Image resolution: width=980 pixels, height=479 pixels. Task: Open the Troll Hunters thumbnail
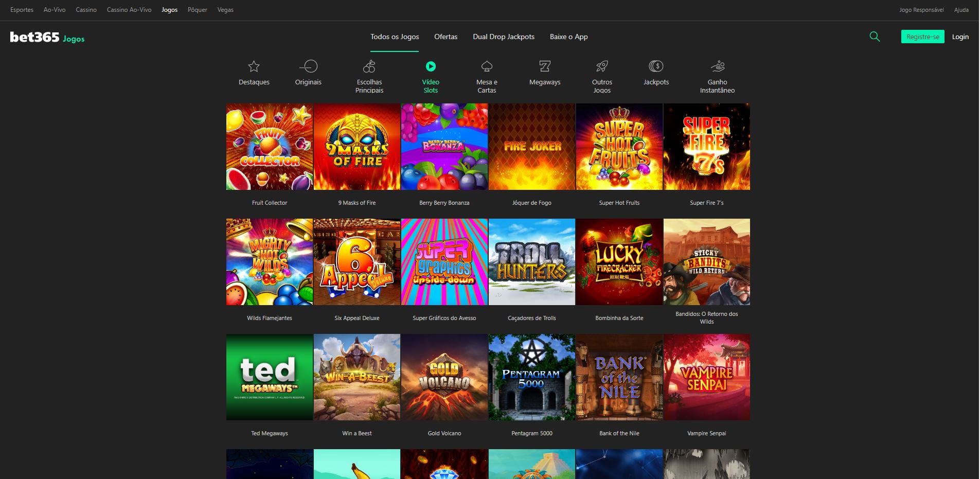[532, 262]
